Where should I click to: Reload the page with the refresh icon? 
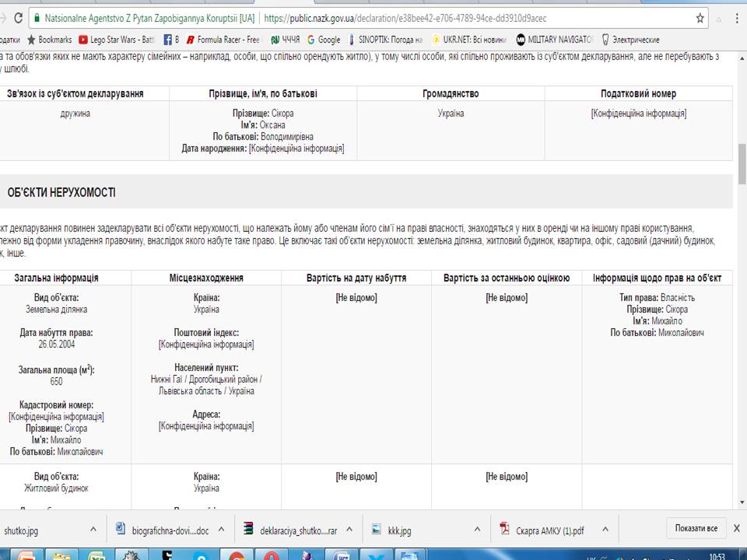coord(18,19)
